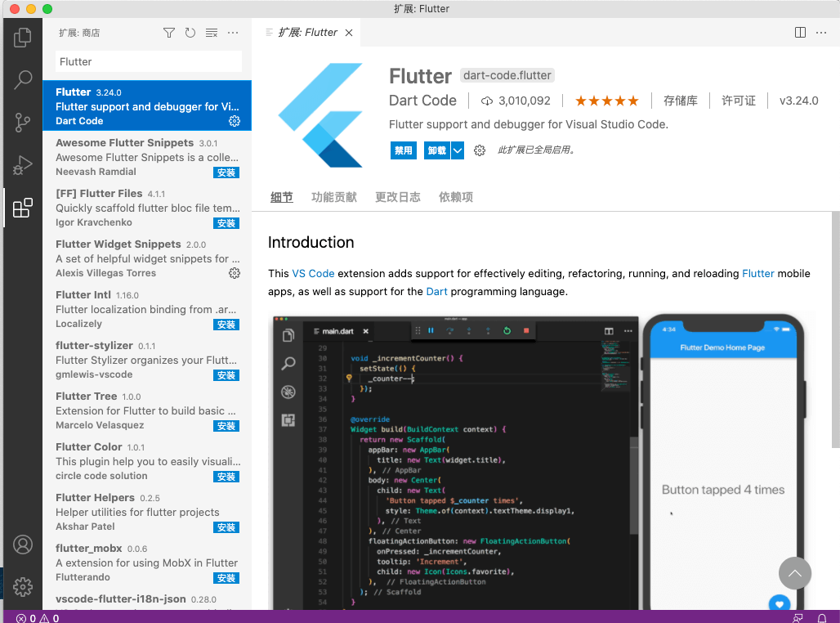
Task: Open extensions panel more actions menu
Action: pyautogui.click(x=233, y=33)
